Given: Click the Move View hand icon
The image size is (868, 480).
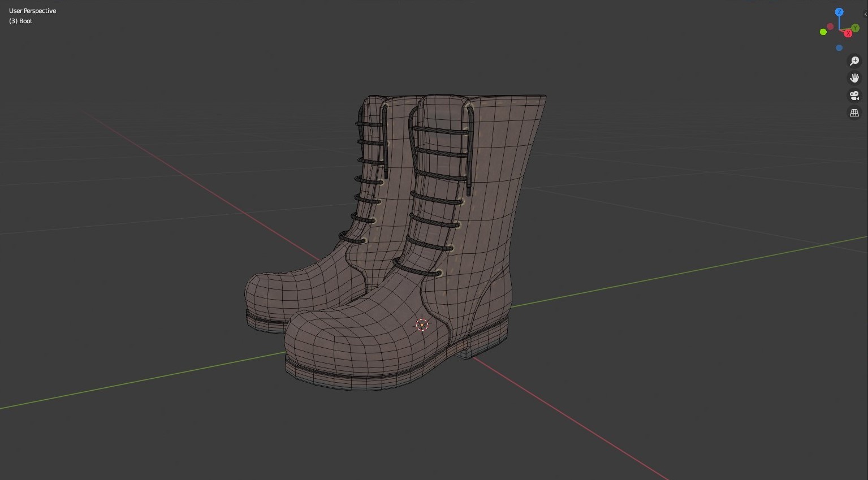Looking at the screenshot, I should tap(854, 78).
